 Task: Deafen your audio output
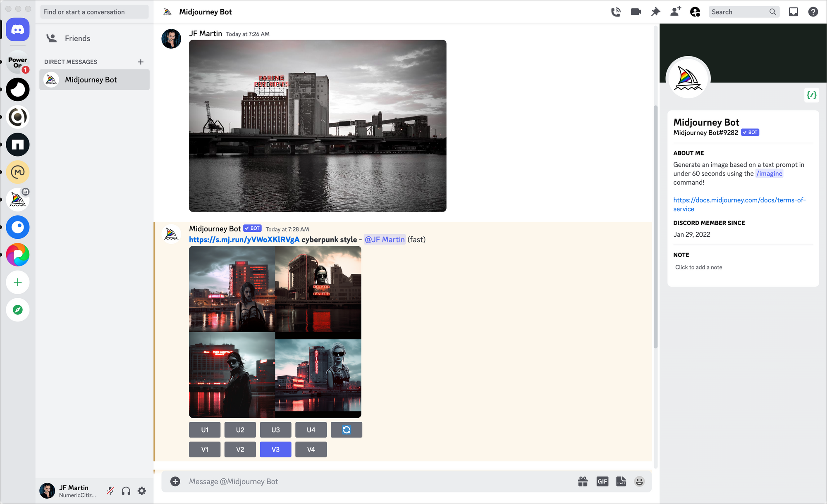point(126,491)
